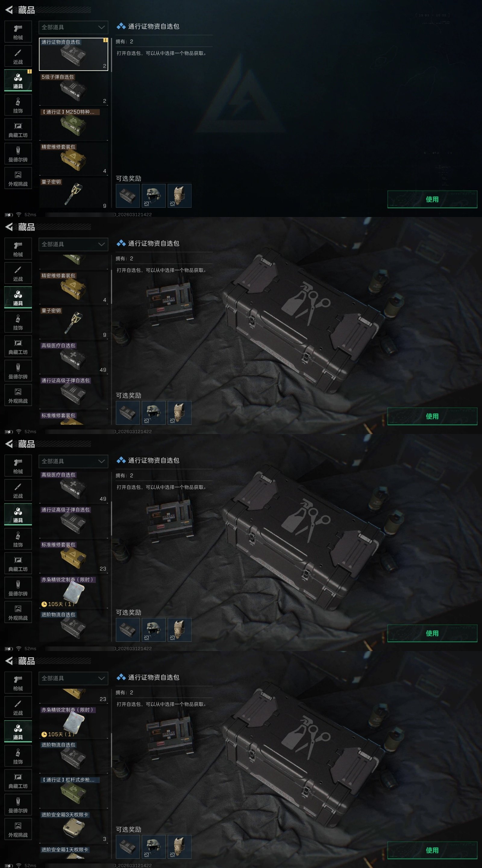Open 曼德尔砖 icon beside the 进阶安全箱3天权限卡 list
This screenshot has height=868, width=482.
[x=18, y=805]
